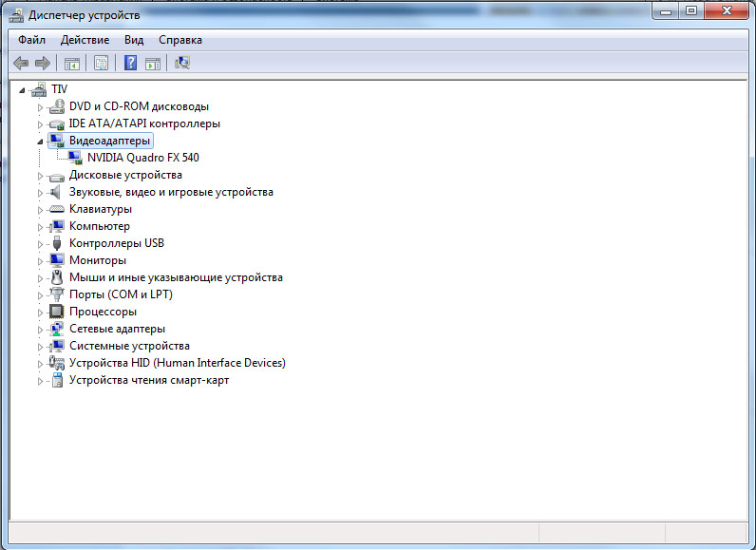Click the speaker icon for sound devices
The image size is (756, 550).
pyautogui.click(x=56, y=192)
